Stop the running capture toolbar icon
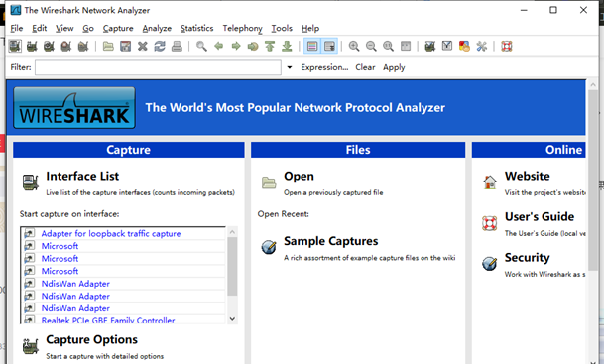 click(66, 47)
